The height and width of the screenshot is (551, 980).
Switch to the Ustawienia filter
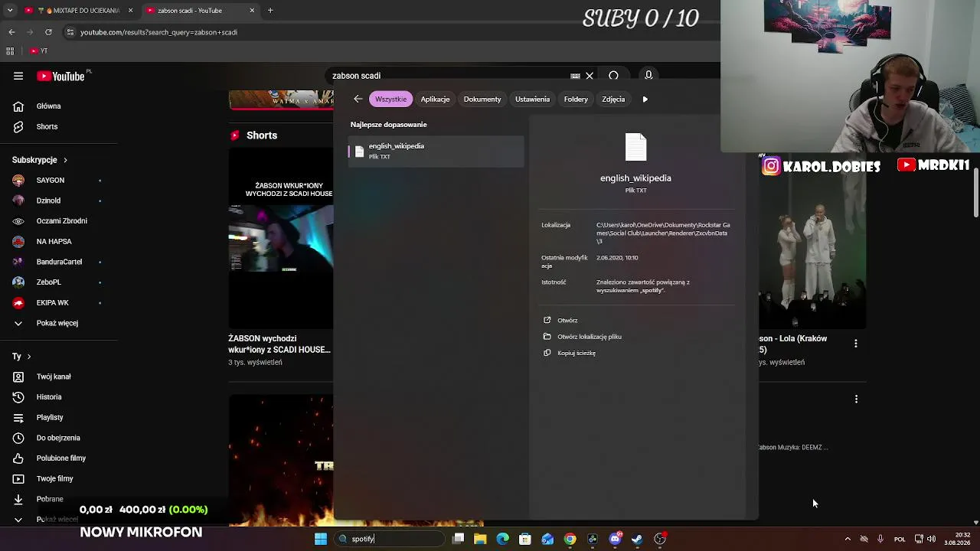point(532,99)
